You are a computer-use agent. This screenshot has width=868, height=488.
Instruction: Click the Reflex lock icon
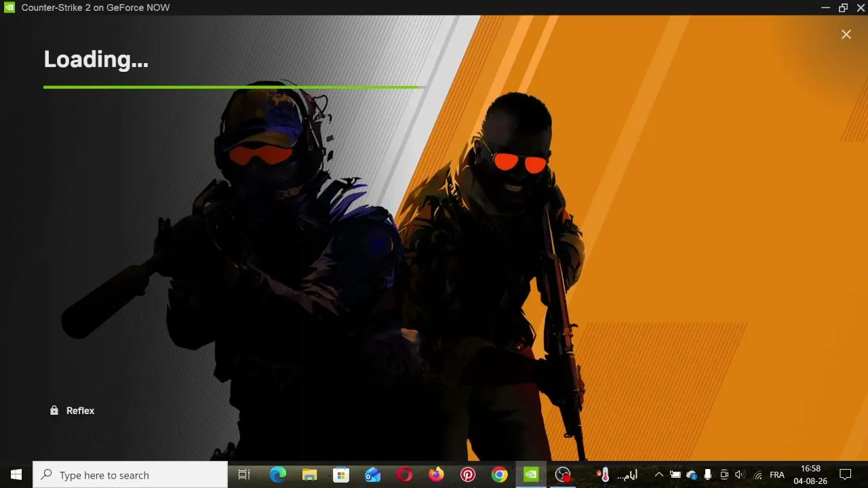[54, 411]
